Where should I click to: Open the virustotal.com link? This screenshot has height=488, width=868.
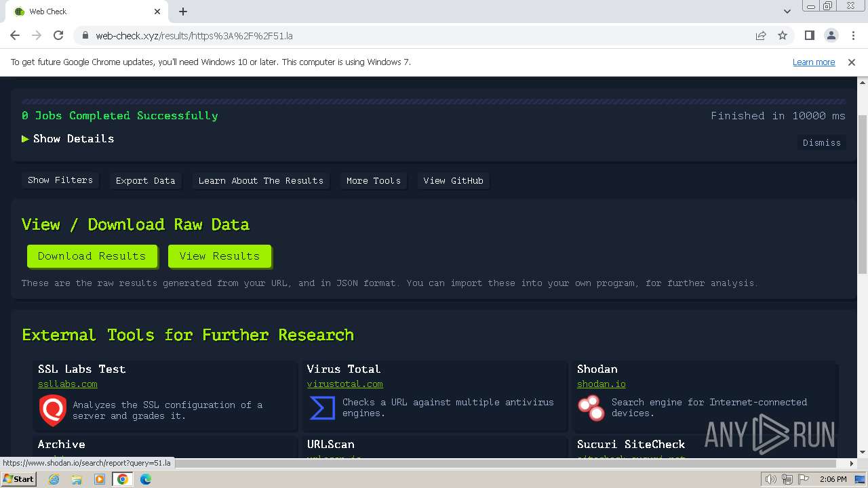[x=344, y=384]
